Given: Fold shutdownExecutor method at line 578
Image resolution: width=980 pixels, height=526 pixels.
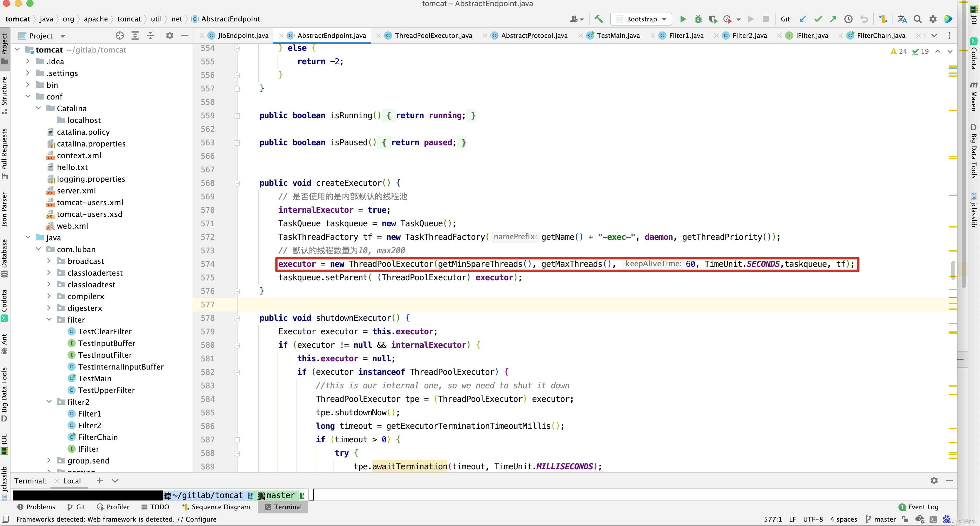Looking at the screenshot, I should point(237,318).
